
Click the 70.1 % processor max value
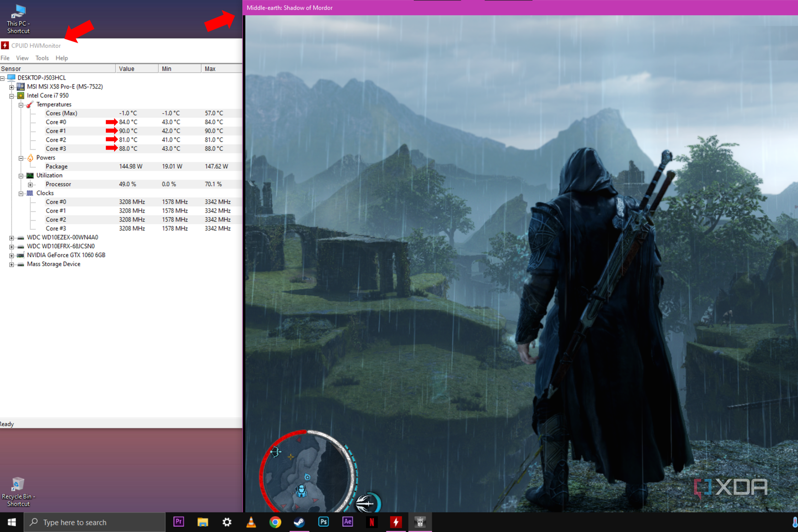pyautogui.click(x=213, y=184)
